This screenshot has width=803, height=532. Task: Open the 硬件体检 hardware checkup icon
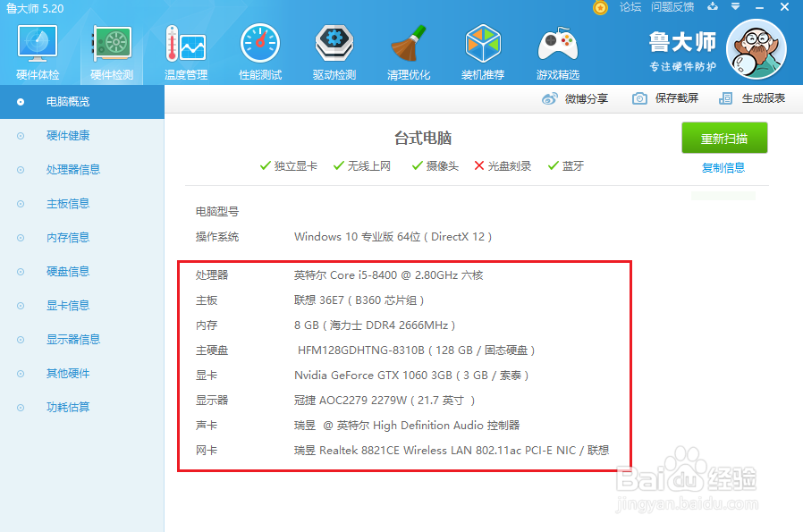pyautogui.click(x=38, y=52)
